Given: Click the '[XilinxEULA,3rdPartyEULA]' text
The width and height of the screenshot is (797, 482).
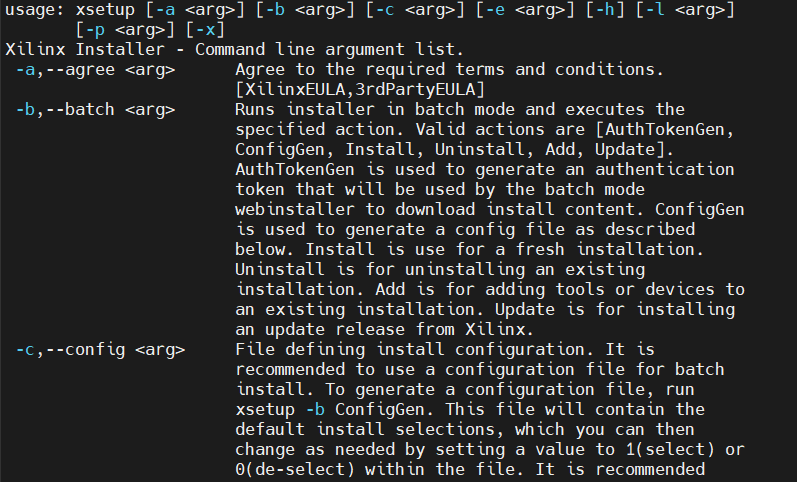Looking at the screenshot, I should click(x=360, y=89).
